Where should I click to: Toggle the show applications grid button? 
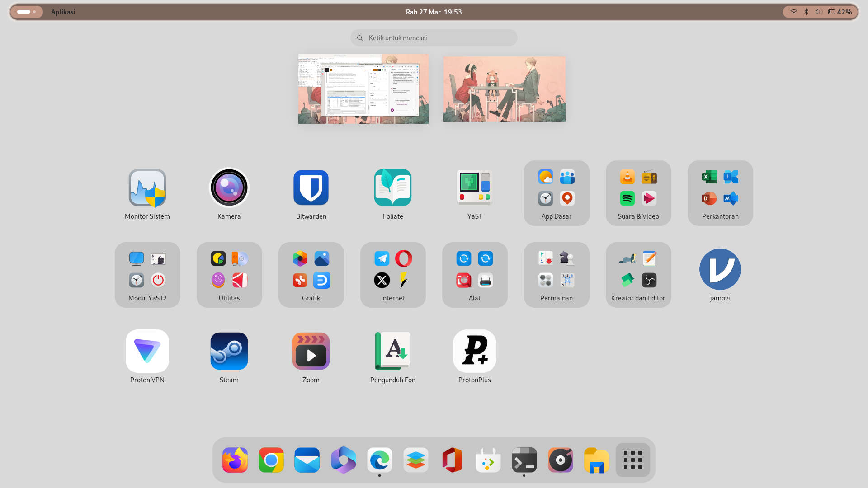coord(632,460)
